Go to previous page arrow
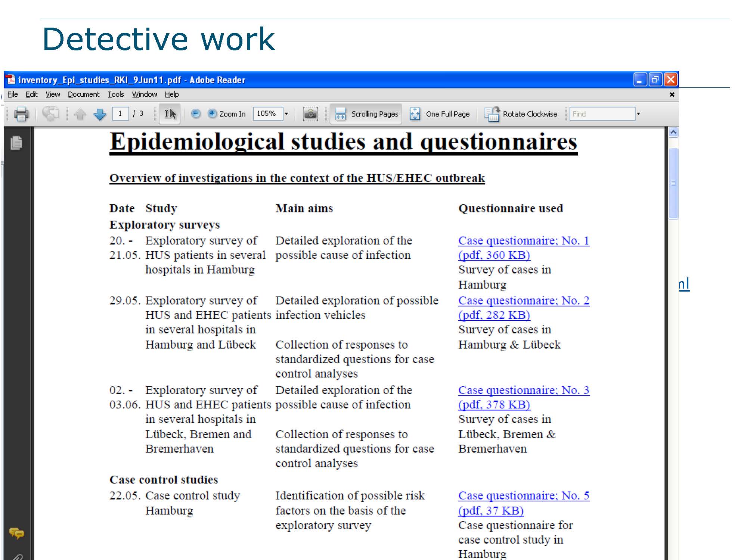Viewport: 747px width, 560px height. pyautogui.click(x=80, y=114)
